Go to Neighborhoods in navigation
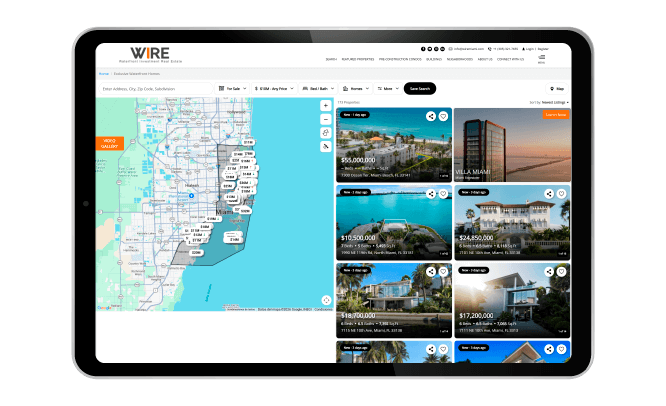This screenshot has width=666, height=406. (x=461, y=58)
